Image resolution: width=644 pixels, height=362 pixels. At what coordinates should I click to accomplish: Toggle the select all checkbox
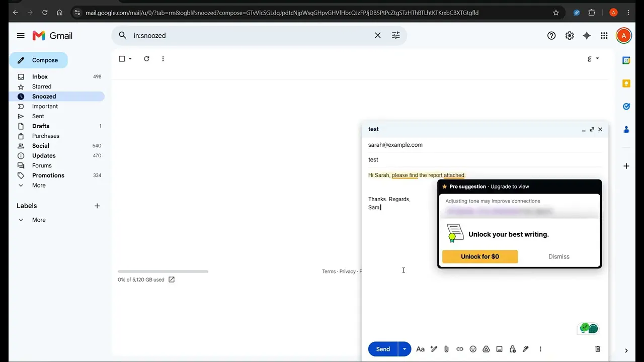pyautogui.click(x=122, y=59)
